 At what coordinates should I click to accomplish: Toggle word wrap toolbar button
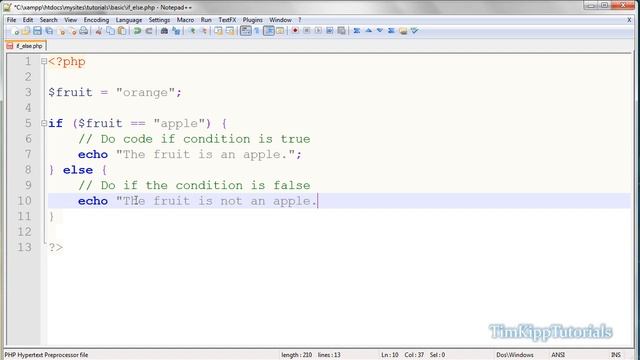point(245,31)
